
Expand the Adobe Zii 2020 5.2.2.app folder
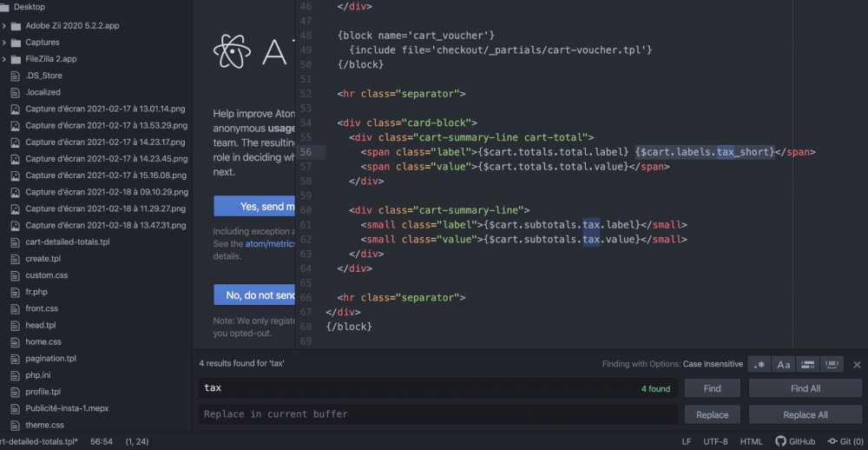tap(3, 25)
